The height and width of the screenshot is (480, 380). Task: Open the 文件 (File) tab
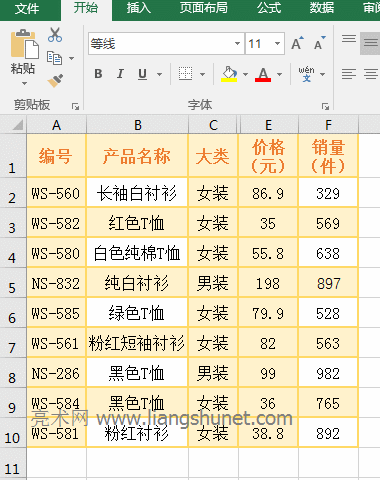27,8
